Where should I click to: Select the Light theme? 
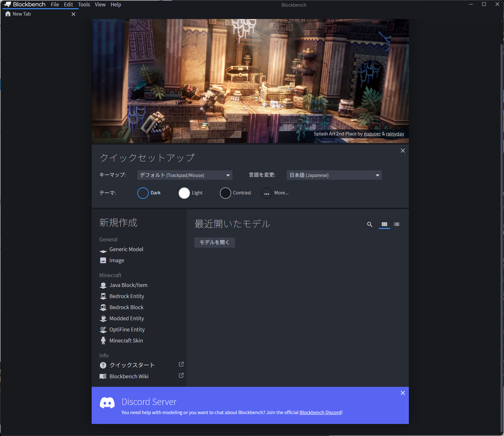tap(191, 193)
